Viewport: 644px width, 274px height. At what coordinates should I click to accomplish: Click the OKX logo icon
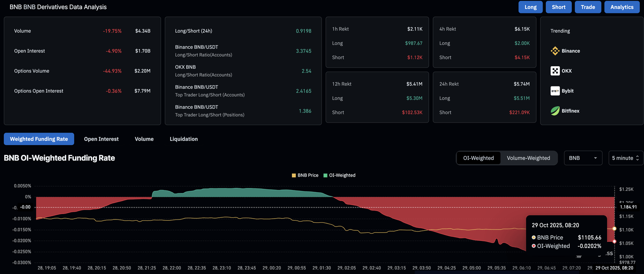click(555, 71)
